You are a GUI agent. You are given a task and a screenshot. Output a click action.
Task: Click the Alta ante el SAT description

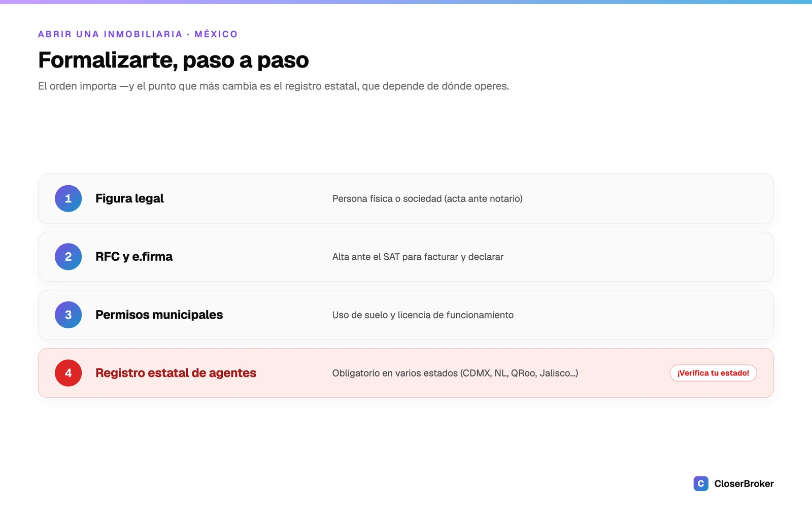point(418,257)
